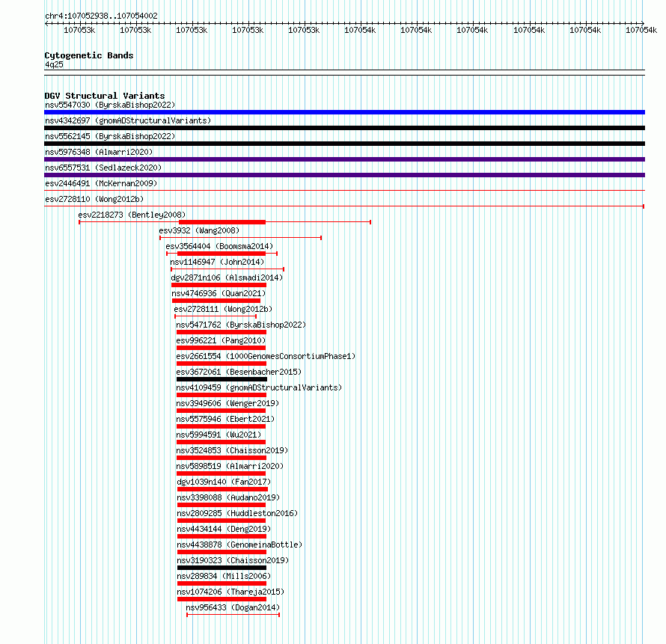
Task: Open esv2661554 (1000GenomesConsortiumPhase1) label
Action: point(266,356)
